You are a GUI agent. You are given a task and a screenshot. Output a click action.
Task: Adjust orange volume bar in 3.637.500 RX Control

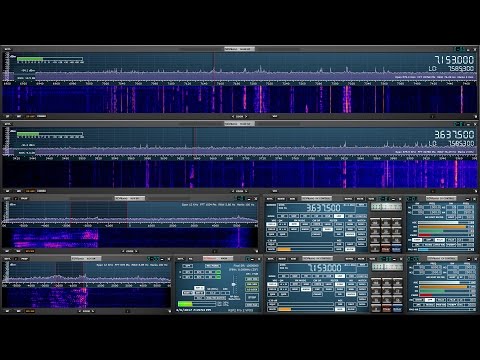point(305,249)
